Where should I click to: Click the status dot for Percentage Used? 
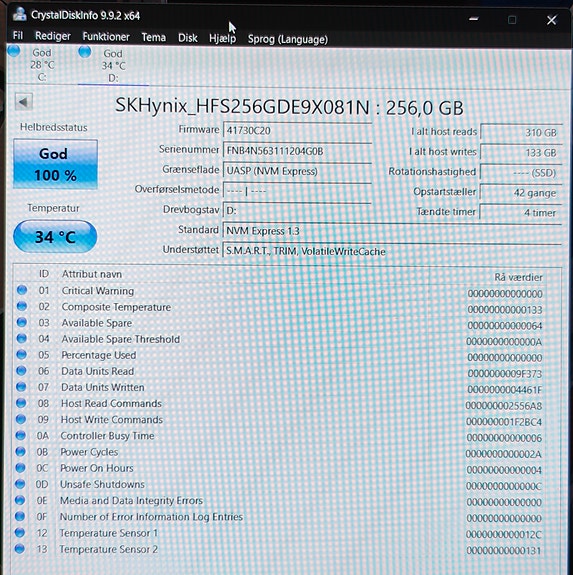pos(22,354)
